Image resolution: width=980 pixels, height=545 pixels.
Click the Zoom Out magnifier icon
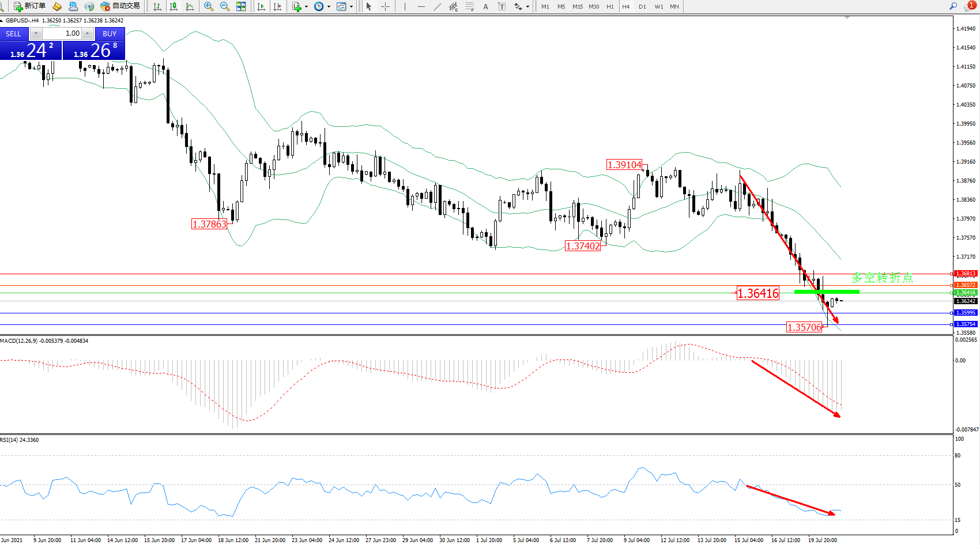[x=224, y=6]
